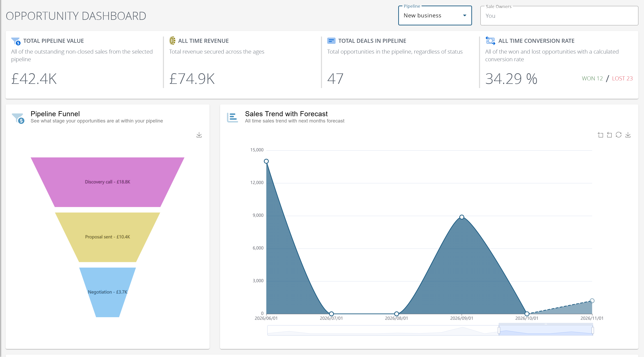Click the 2026/11/01 forecast data point
Image resolution: width=644 pixels, height=357 pixels.
592,301
